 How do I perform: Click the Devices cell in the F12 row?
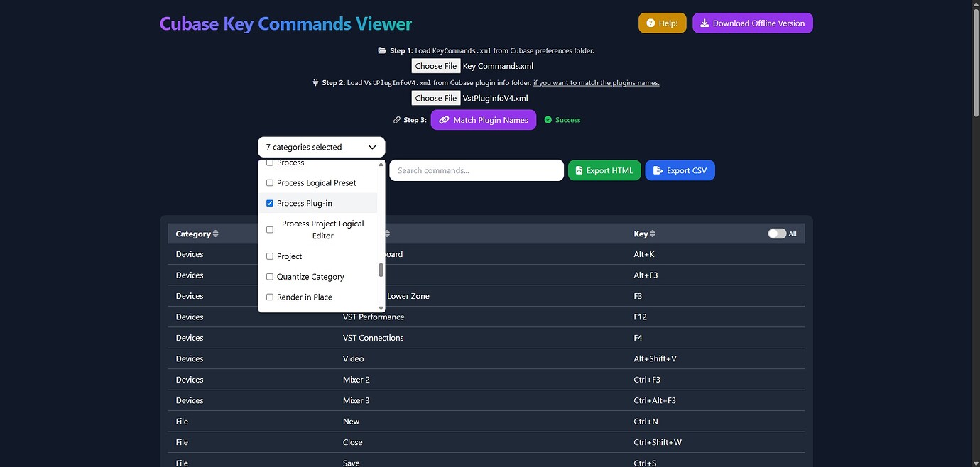[190, 317]
